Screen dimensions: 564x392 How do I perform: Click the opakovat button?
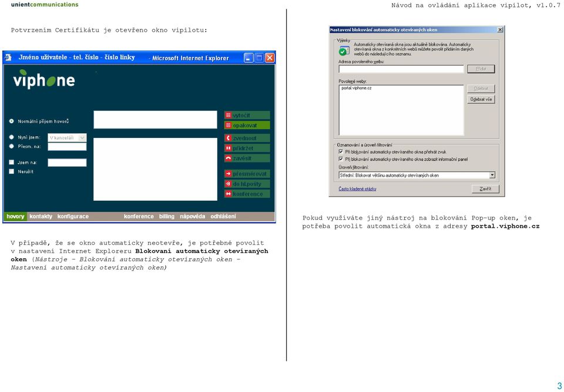247,126
